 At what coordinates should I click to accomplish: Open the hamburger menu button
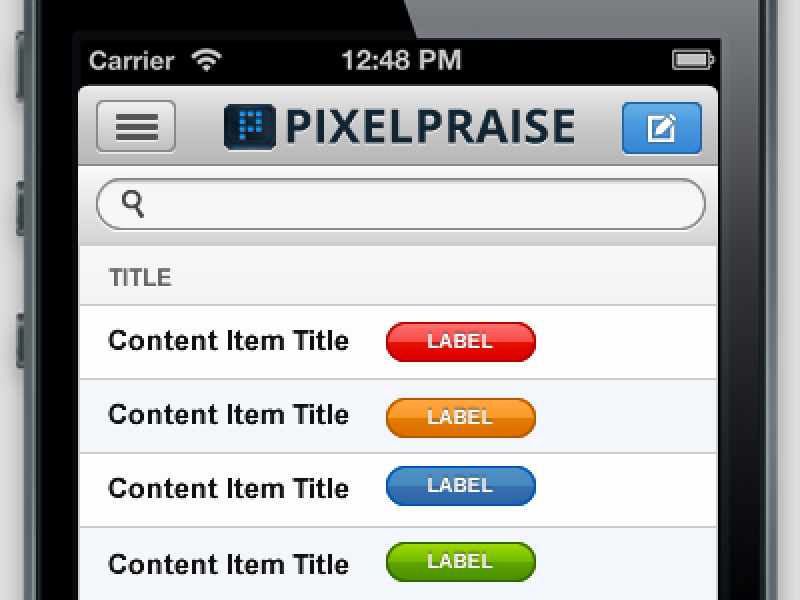136,127
